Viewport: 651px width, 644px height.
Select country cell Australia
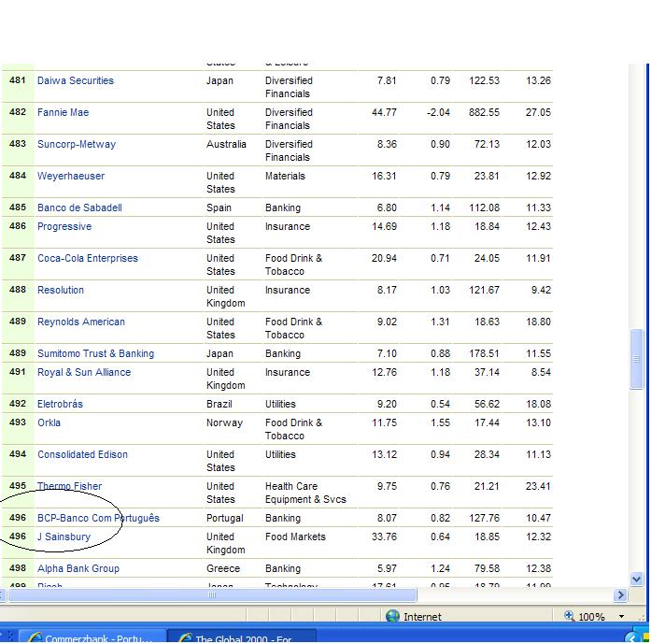pyautogui.click(x=226, y=144)
